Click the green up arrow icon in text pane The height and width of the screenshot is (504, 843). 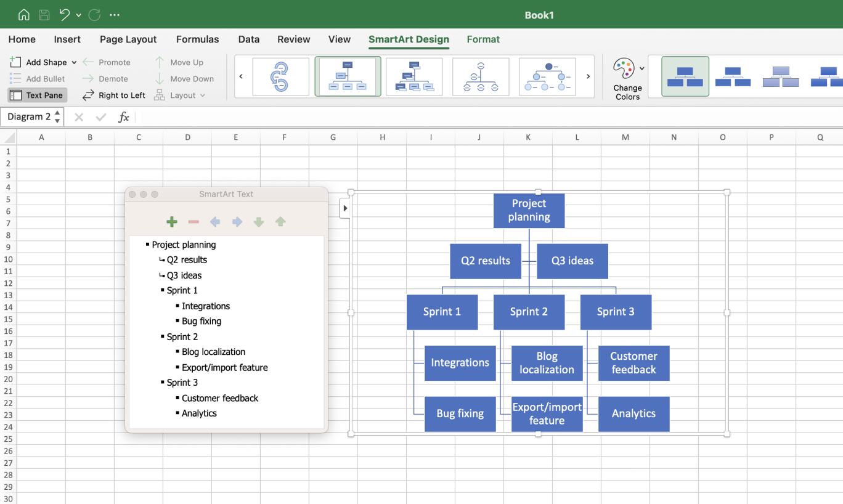280,222
